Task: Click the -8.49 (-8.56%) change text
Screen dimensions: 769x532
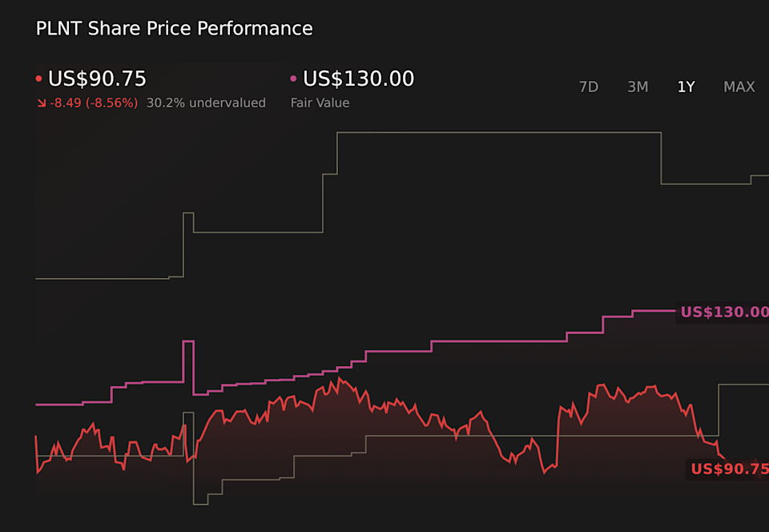Action: click(91, 103)
